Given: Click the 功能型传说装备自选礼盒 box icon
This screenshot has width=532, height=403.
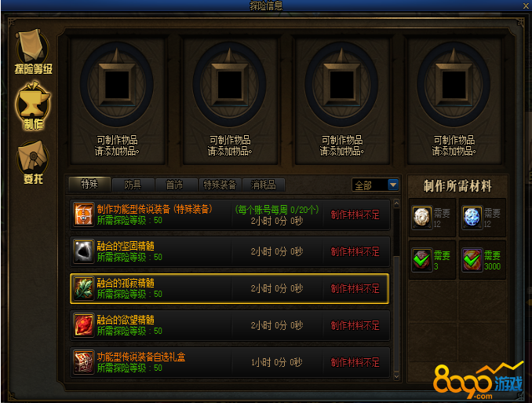Looking at the screenshot, I should [x=83, y=363].
